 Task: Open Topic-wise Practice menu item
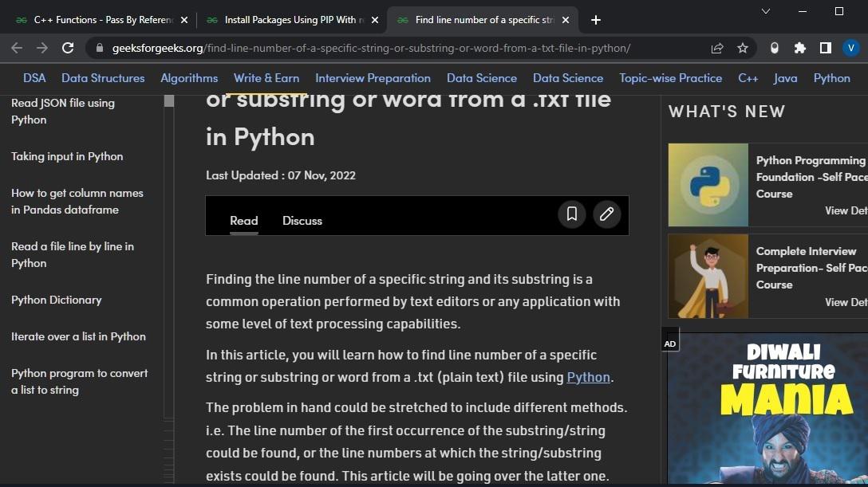[x=670, y=78]
